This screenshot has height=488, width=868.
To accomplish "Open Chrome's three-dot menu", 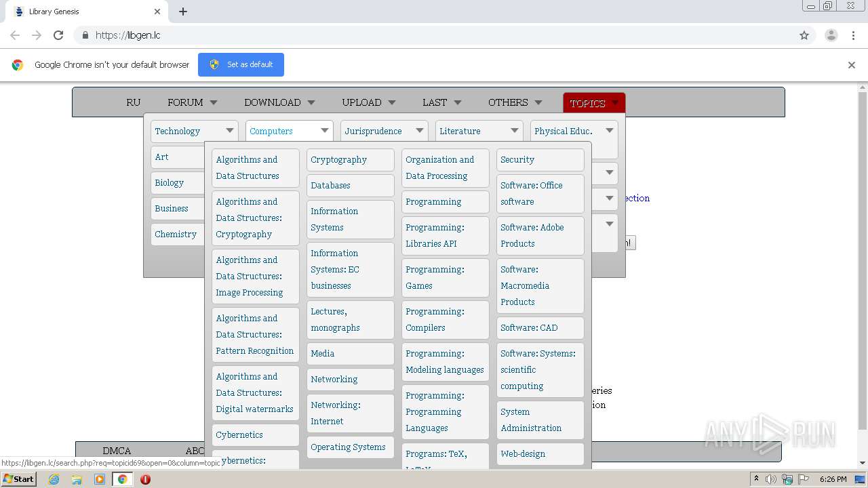I will (x=854, y=35).
